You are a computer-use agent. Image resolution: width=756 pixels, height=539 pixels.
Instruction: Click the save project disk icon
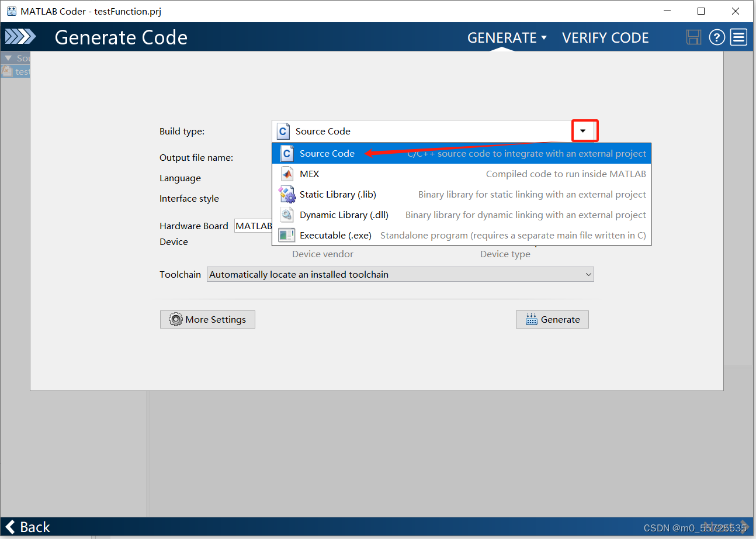693,37
